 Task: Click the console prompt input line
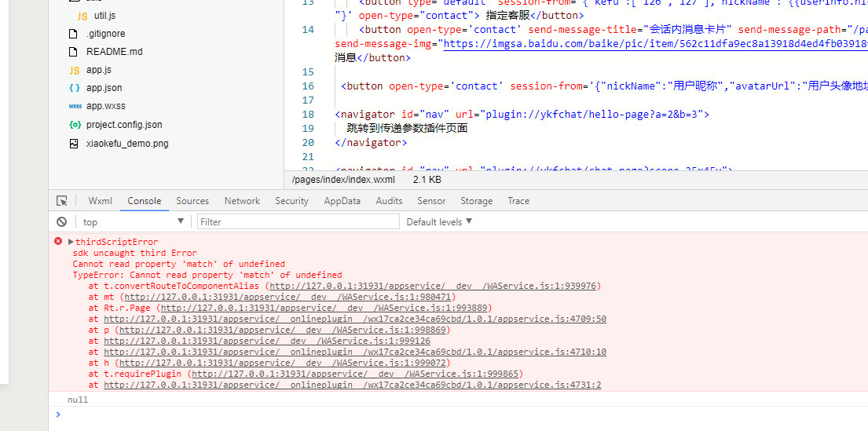click(x=460, y=415)
